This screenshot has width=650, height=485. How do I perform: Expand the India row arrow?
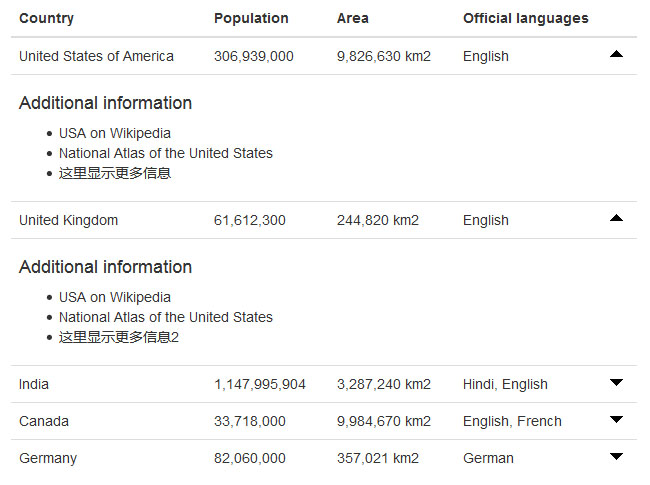click(x=616, y=383)
